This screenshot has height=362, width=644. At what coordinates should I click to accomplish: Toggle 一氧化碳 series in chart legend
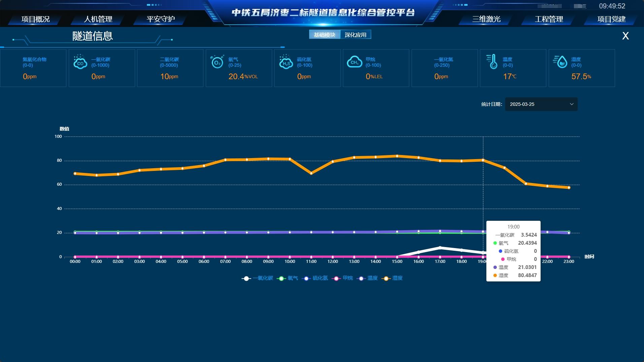click(257, 278)
